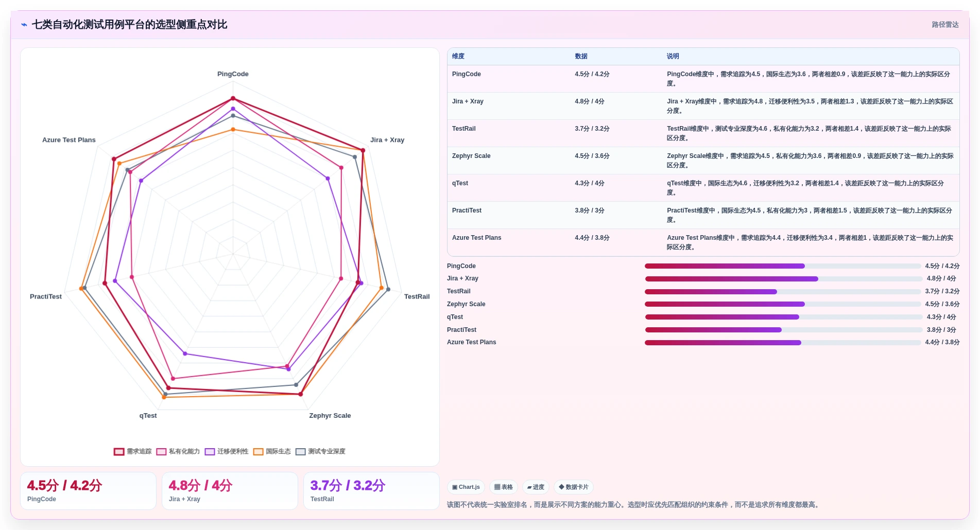Click the qTest description cell in the table
980x530 pixels.
810,188
